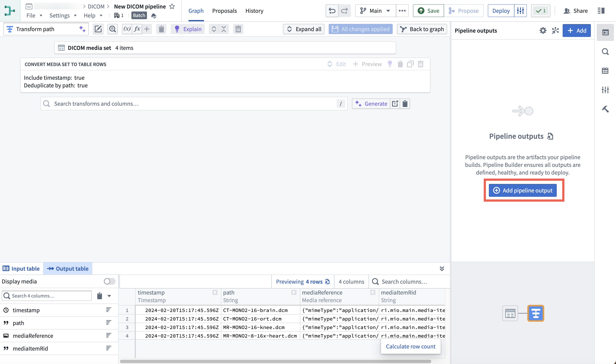Image resolution: width=616 pixels, height=364 pixels.
Task: Click the deploy settings sliders icon
Action: point(520,11)
